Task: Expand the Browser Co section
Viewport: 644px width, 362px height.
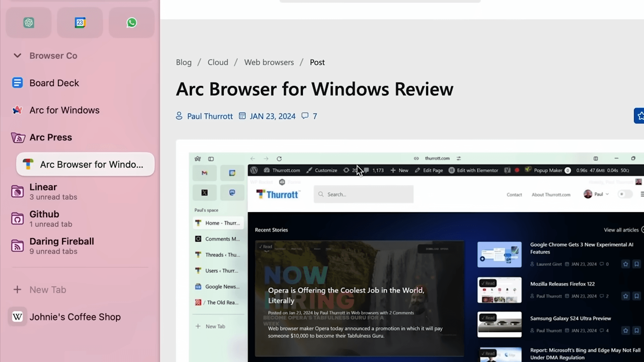Action: coord(17,56)
